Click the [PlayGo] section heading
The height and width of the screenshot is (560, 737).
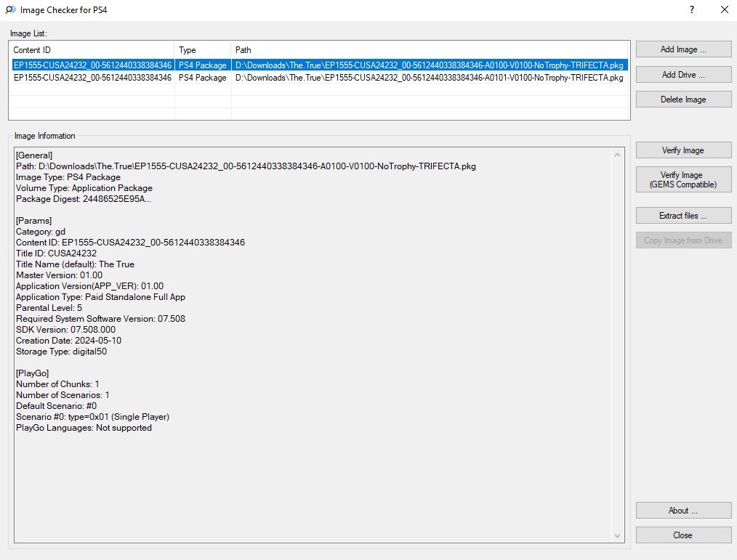pos(33,373)
